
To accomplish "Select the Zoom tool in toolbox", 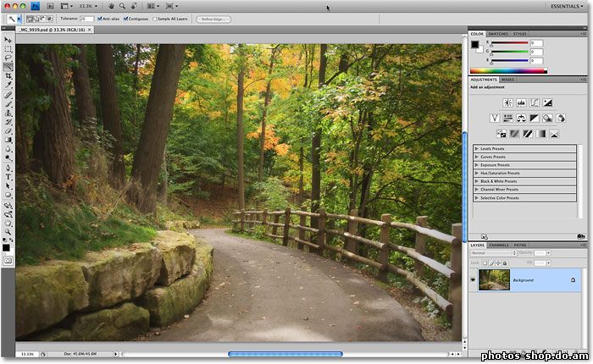I will (x=8, y=232).
